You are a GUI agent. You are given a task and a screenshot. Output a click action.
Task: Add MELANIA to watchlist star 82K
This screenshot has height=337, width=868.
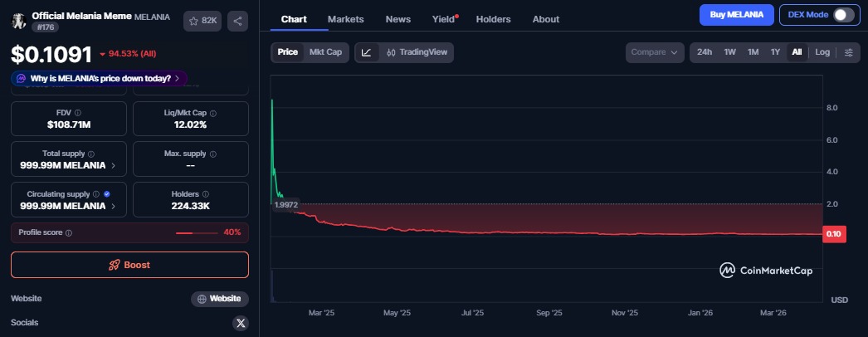click(202, 21)
